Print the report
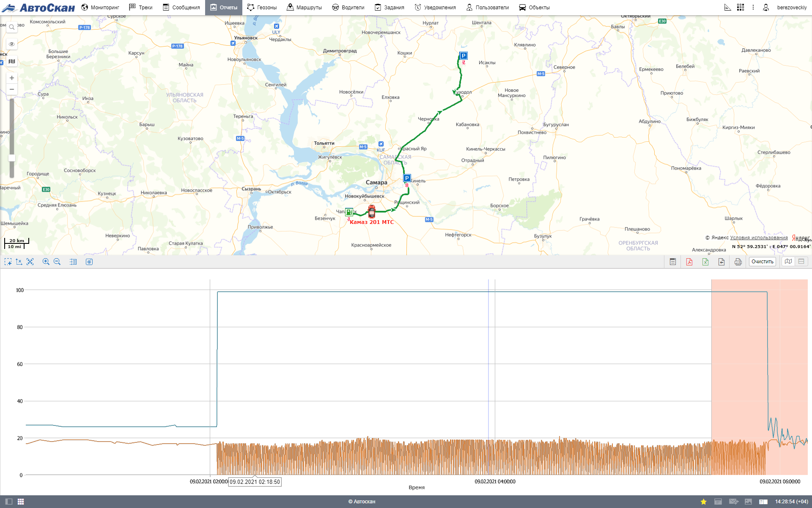812x508 pixels. tap(738, 262)
